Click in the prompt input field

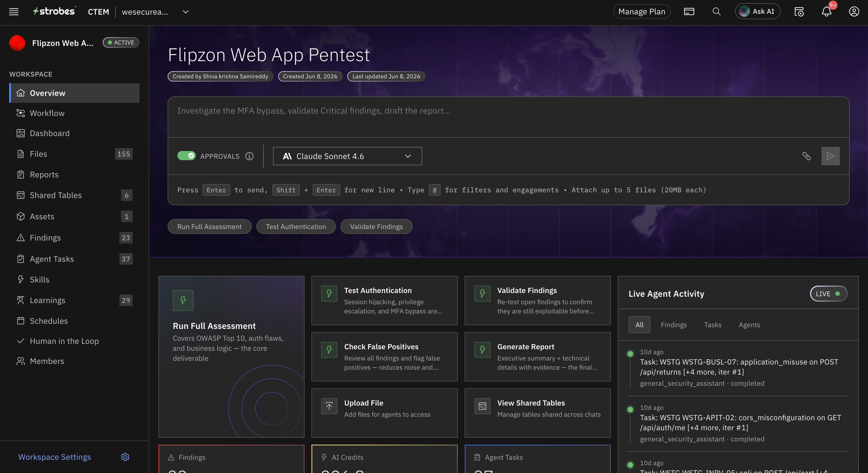pos(508,117)
